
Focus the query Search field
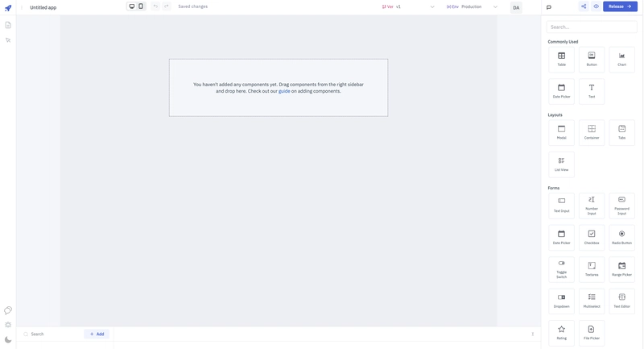click(52, 334)
